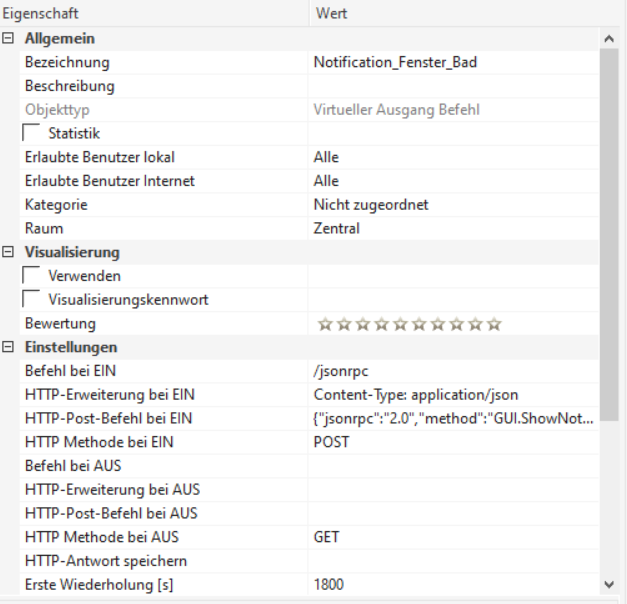Collapse the Einstellungen section
The height and width of the screenshot is (604, 627).
coord(8,348)
